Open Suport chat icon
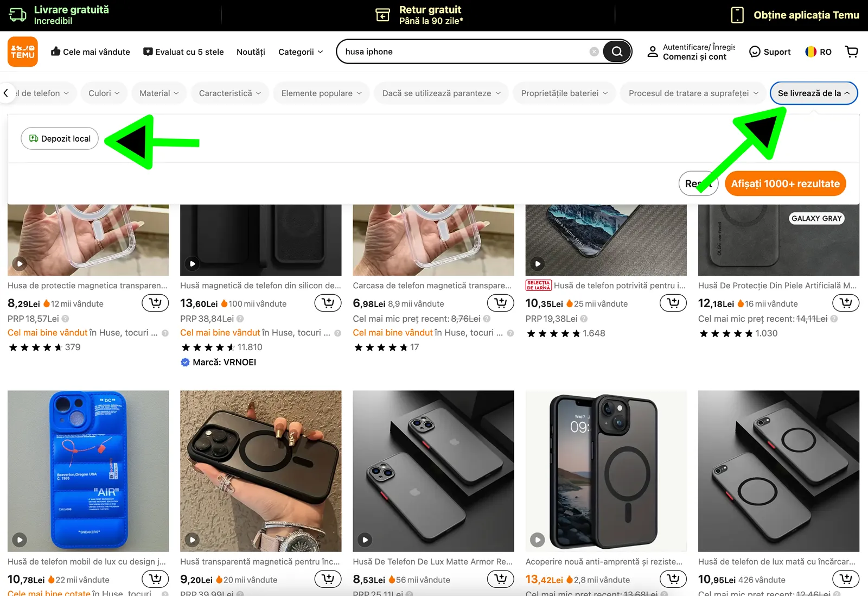This screenshot has height=596, width=868. point(755,52)
